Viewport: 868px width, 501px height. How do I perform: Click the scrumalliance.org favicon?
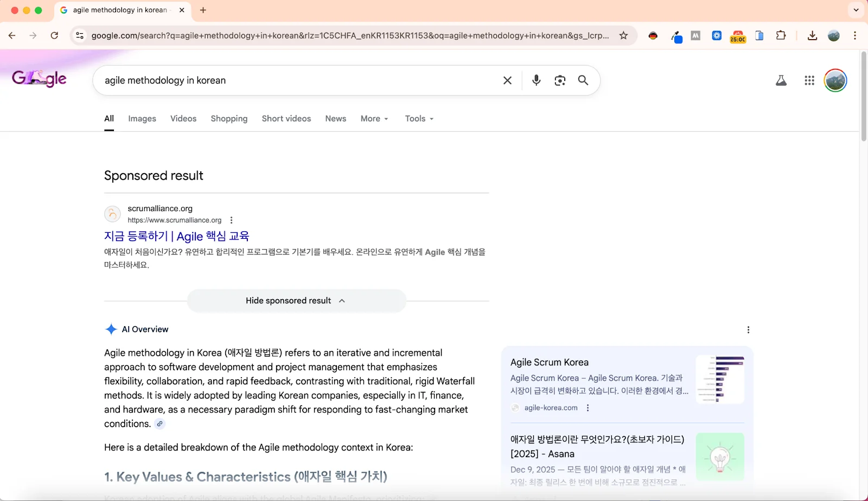112,214
